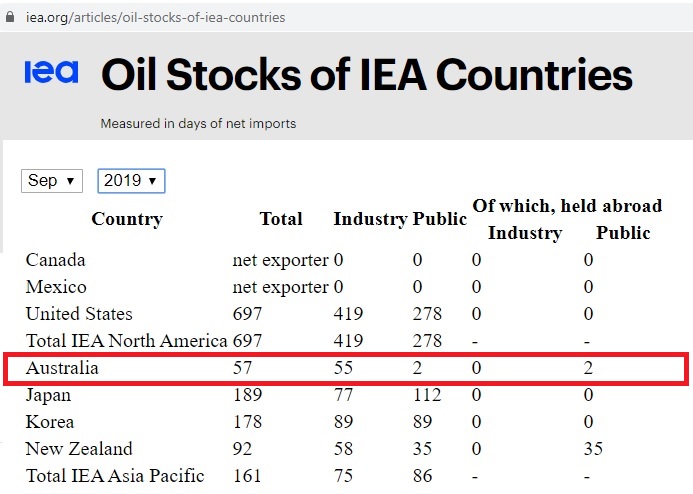
Task: Click New Zealand public held abroad value 35
Action: (x=593, y=448)
